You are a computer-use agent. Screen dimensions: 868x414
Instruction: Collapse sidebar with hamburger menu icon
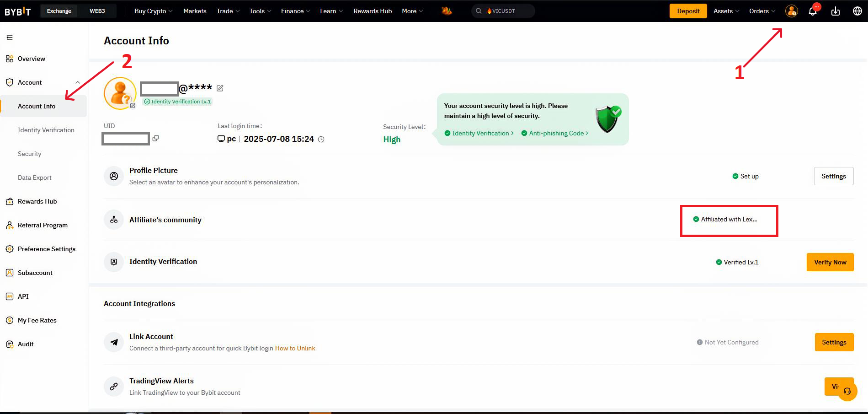click(10, 38)
